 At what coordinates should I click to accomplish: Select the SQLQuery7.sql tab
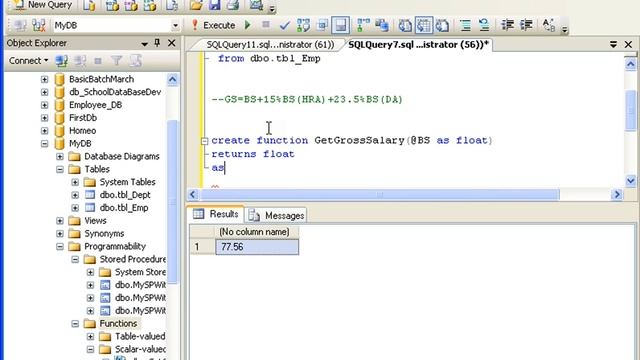[418, 44]
